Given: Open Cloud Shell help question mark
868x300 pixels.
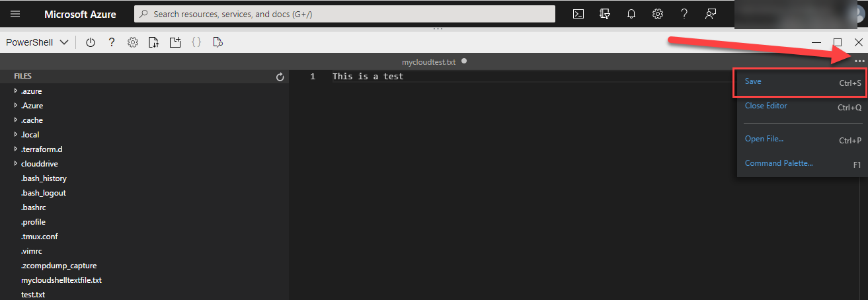Looking at the screenshot, I should pos(112,42).
